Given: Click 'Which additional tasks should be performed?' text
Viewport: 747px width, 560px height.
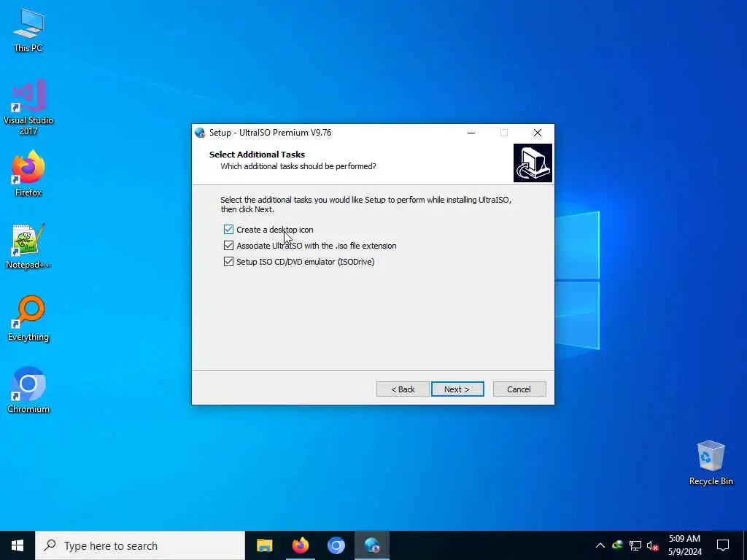Looking at the screenshot, I should click(x=298, y=166).
